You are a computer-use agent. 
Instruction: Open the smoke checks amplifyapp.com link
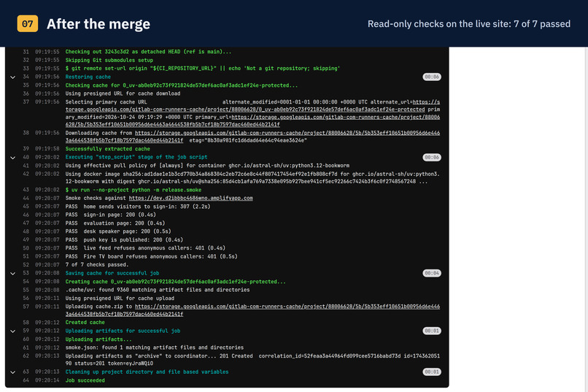[x=190, y=198]
